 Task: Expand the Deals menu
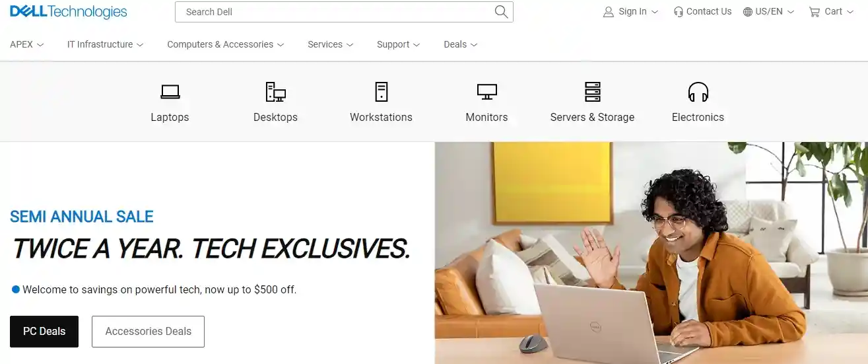click(461, 44)
